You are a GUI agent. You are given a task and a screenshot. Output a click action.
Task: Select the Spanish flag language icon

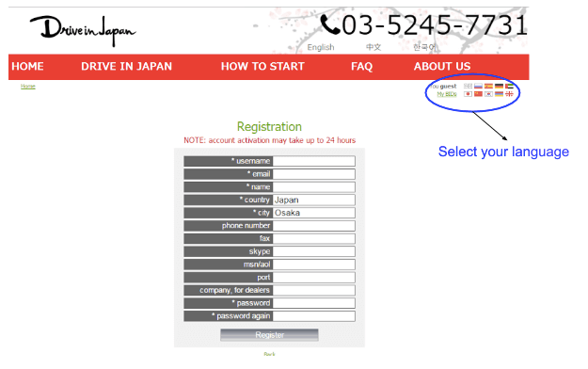coord(488,86)
